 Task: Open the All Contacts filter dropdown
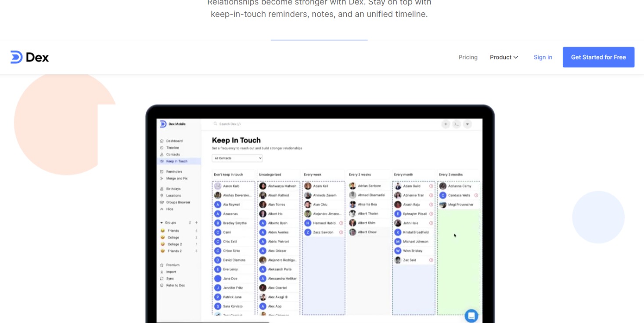click(237, 158)
